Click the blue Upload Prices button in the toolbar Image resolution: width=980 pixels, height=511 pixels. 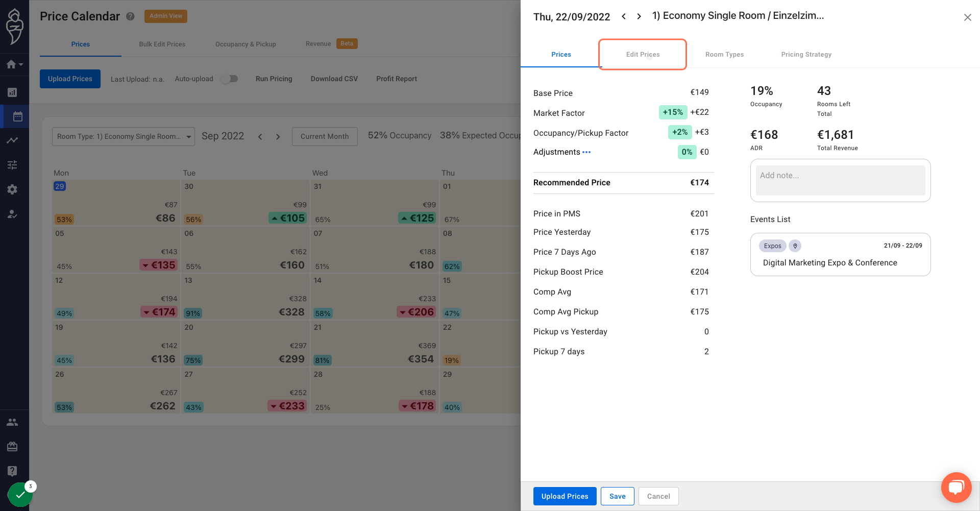coord(70,79)
